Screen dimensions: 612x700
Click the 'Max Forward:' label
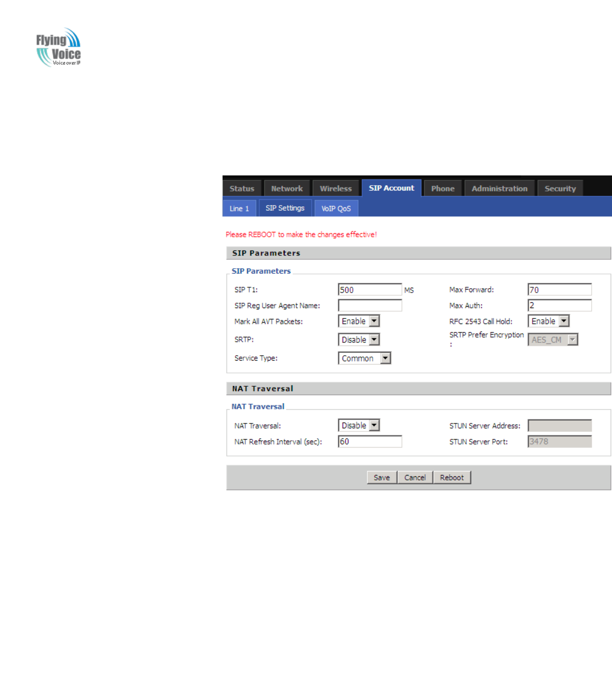pyautogui.click(x=472, y=289)
